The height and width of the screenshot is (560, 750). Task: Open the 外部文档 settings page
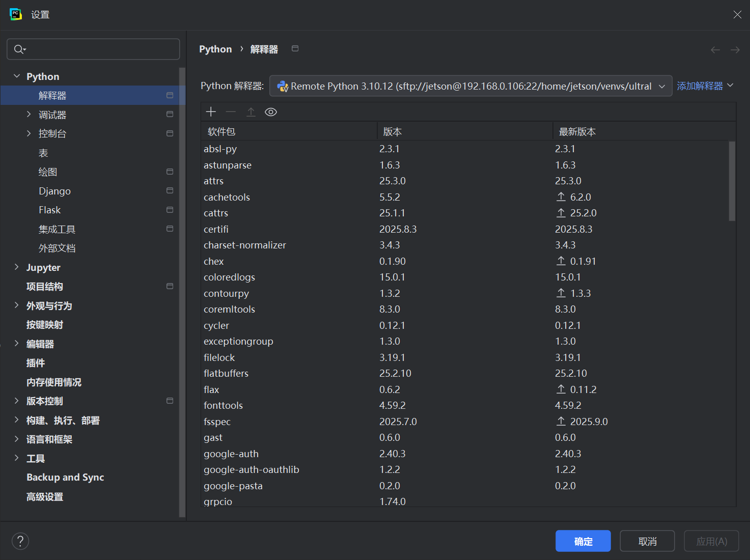[57, 248]
